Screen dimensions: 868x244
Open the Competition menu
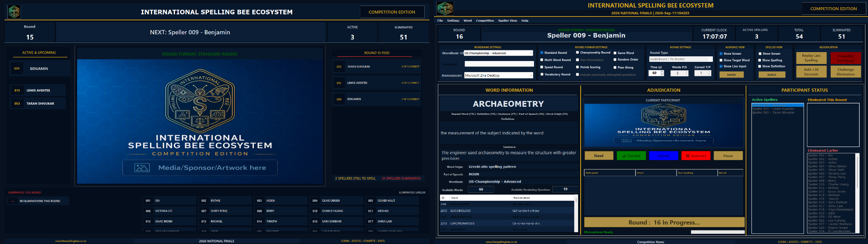(485, 20)
